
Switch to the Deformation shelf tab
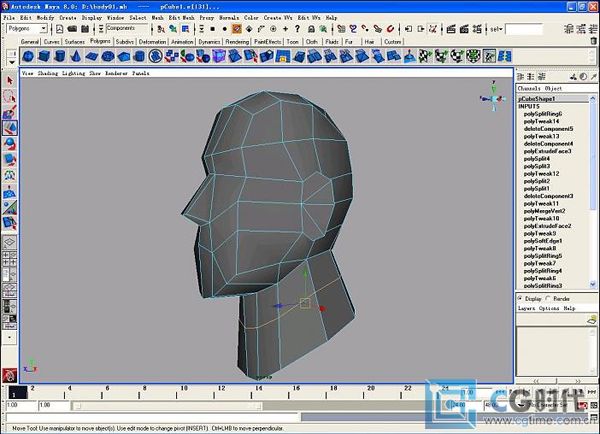(152, 41)
